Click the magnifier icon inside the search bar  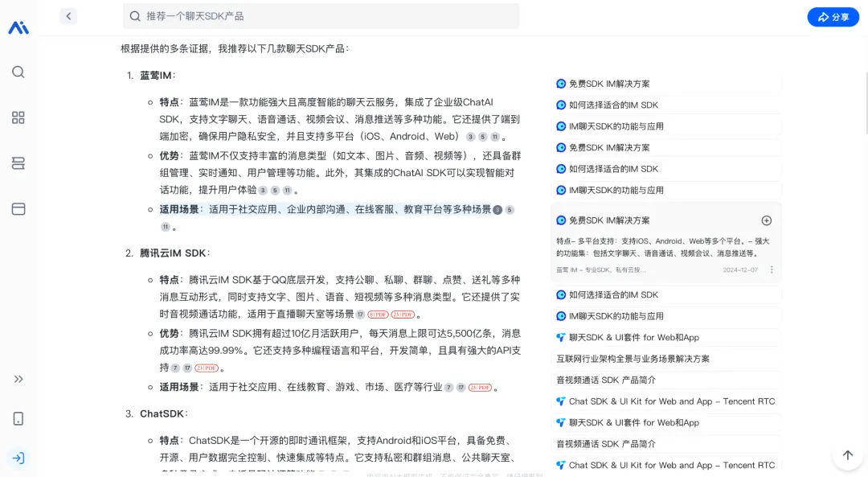(x=135, y=17)
